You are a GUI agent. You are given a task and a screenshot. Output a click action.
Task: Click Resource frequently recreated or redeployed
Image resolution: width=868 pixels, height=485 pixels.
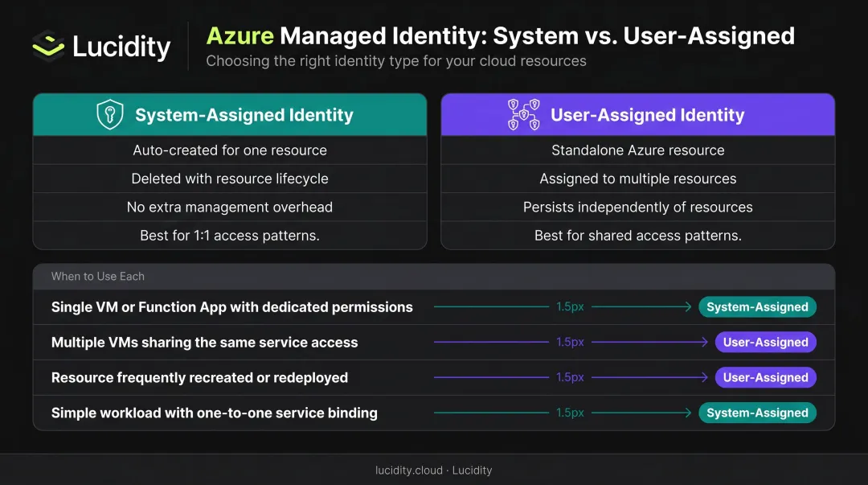pos(199,377)
